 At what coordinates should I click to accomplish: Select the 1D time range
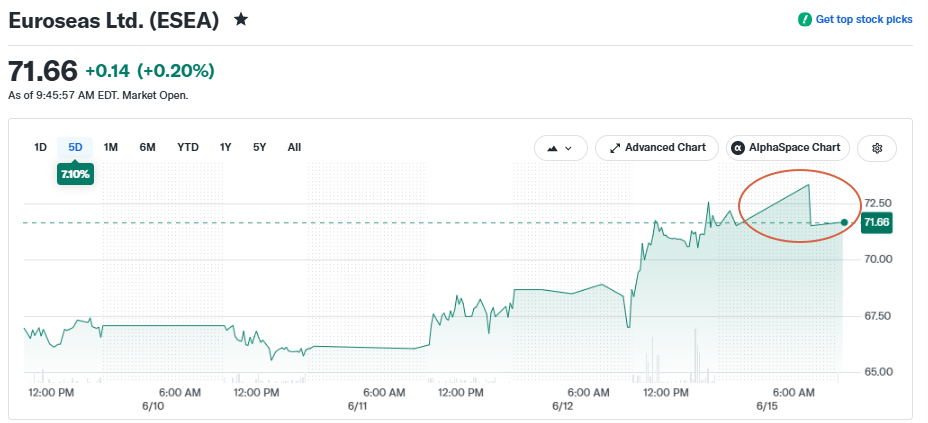(x=40, y=147)
